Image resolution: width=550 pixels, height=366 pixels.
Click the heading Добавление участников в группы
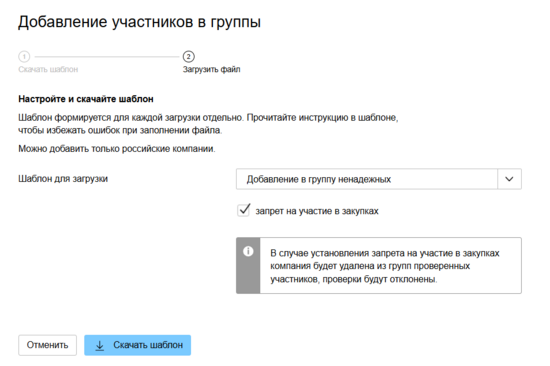pos(140,22)
